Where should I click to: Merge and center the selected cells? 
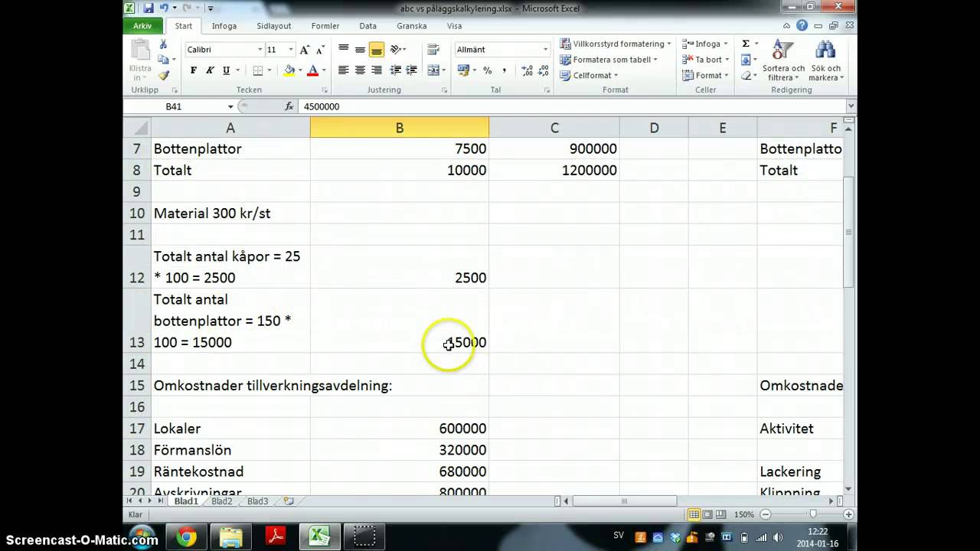[433, 70]
